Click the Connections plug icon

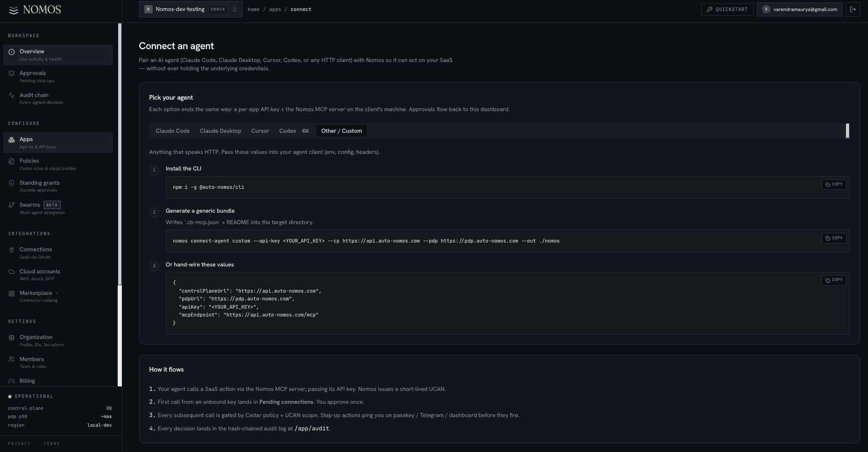[11, 250]
